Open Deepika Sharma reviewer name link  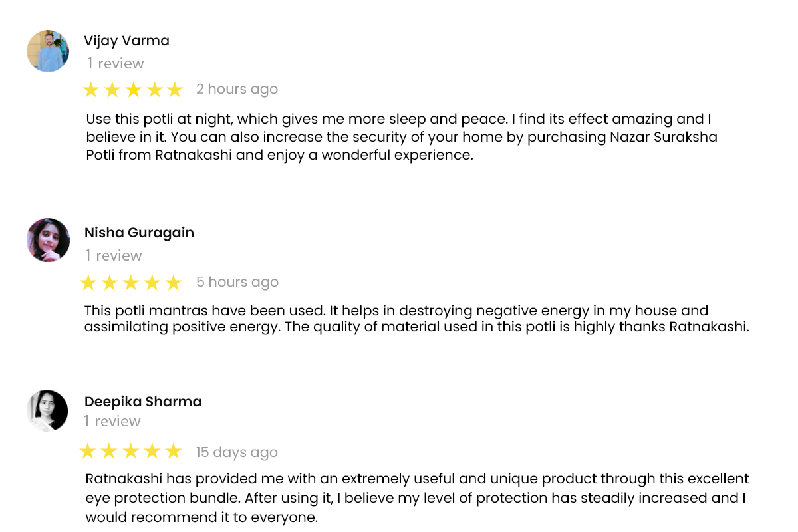click(x=143, y=402)
